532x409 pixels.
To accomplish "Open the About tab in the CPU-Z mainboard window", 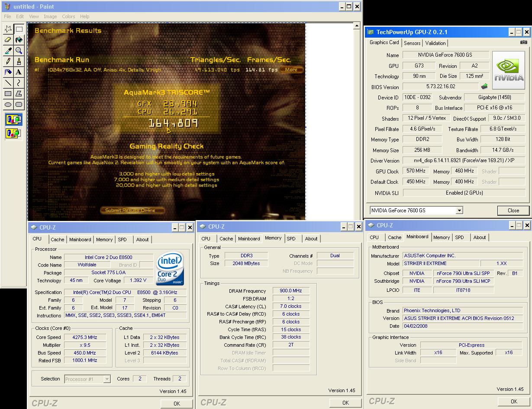I will [x=480, y=237].
